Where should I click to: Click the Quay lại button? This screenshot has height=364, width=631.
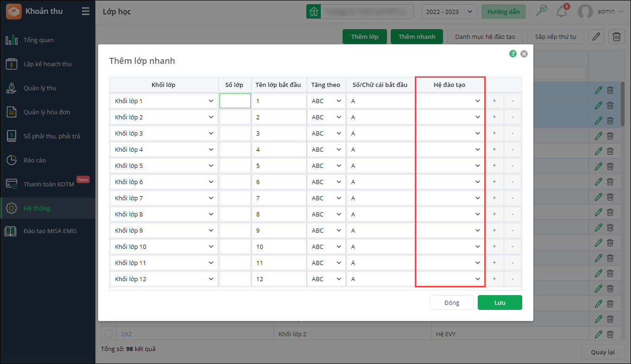pyautogui.click(x=603, y=352)
